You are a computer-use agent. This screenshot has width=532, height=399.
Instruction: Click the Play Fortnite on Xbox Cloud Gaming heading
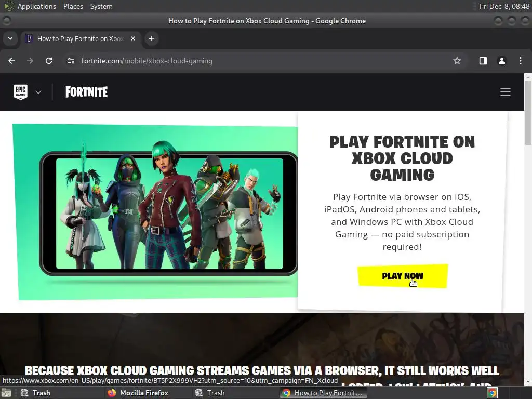point(402,158)
